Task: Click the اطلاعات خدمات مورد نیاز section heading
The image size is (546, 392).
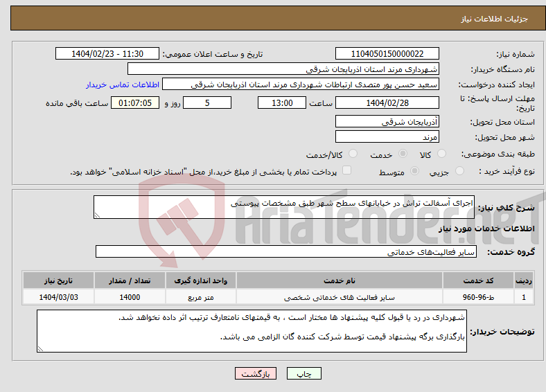Action: (x=486, y=229)
